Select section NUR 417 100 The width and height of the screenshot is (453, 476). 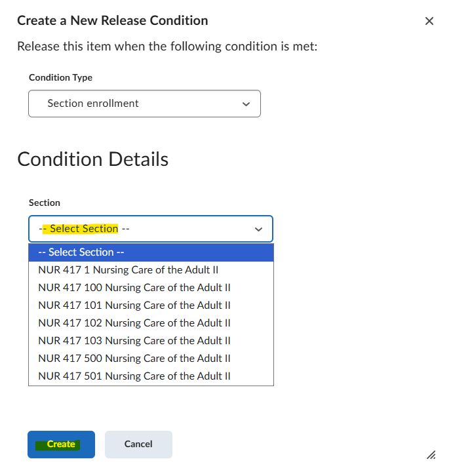151,287
